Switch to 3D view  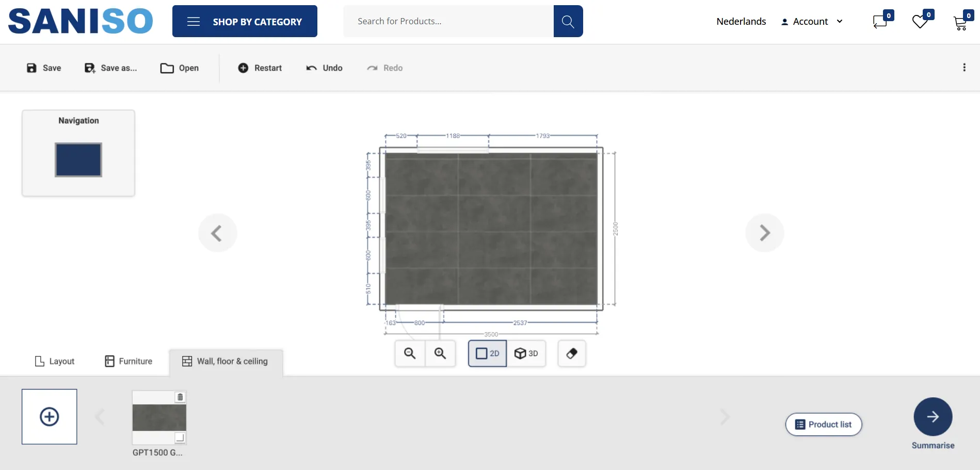click(x=526, y=353)
